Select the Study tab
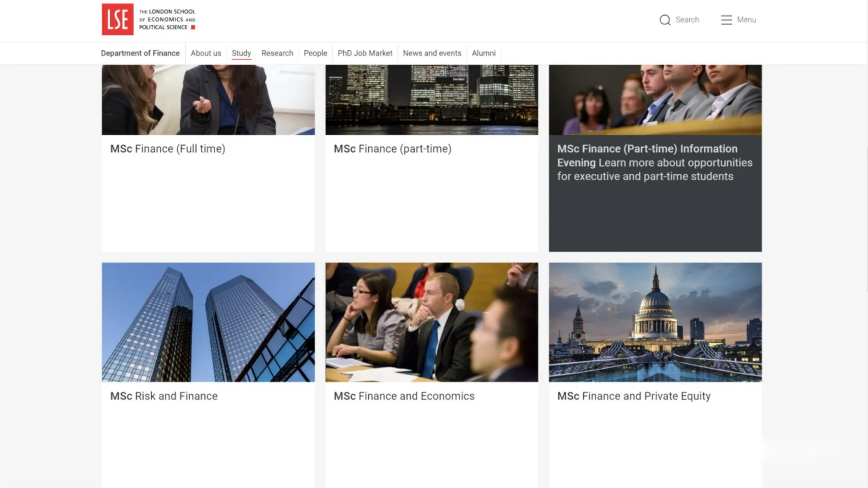868x488 pixels. pyautogui.click(x=241, y=53)
